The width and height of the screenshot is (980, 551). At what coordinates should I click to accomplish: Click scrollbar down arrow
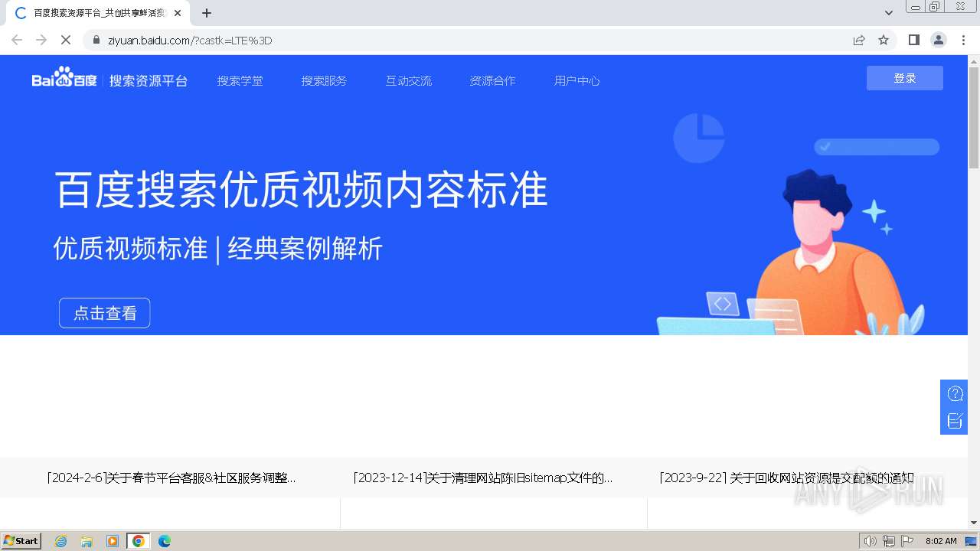point(974,523)
